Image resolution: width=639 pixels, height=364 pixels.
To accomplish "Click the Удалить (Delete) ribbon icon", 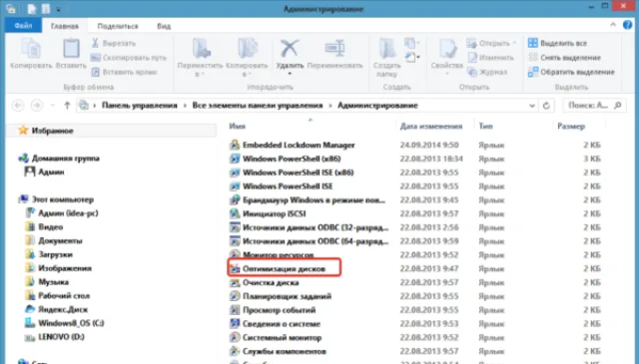I will [x=290, y=49].
